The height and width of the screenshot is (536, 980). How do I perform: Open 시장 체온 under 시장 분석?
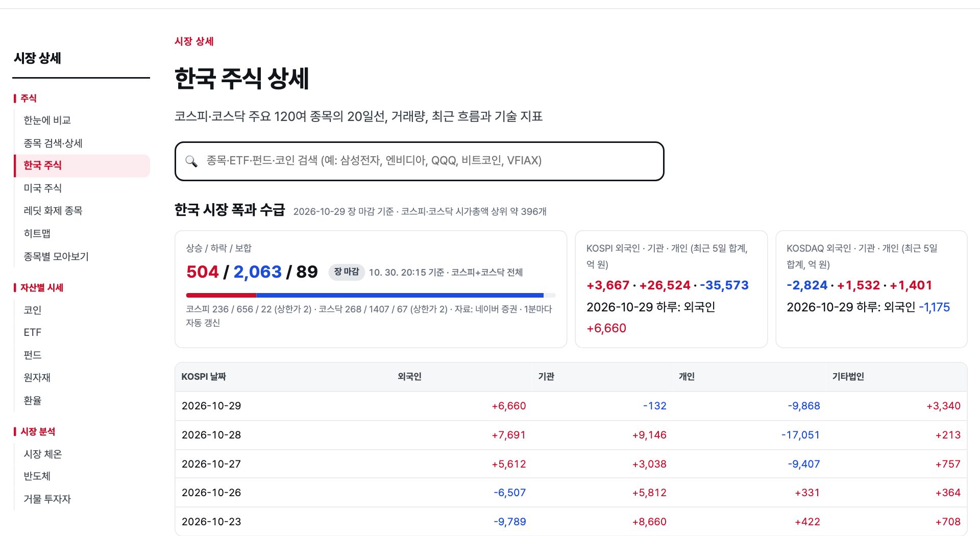[x=42, y=454]
